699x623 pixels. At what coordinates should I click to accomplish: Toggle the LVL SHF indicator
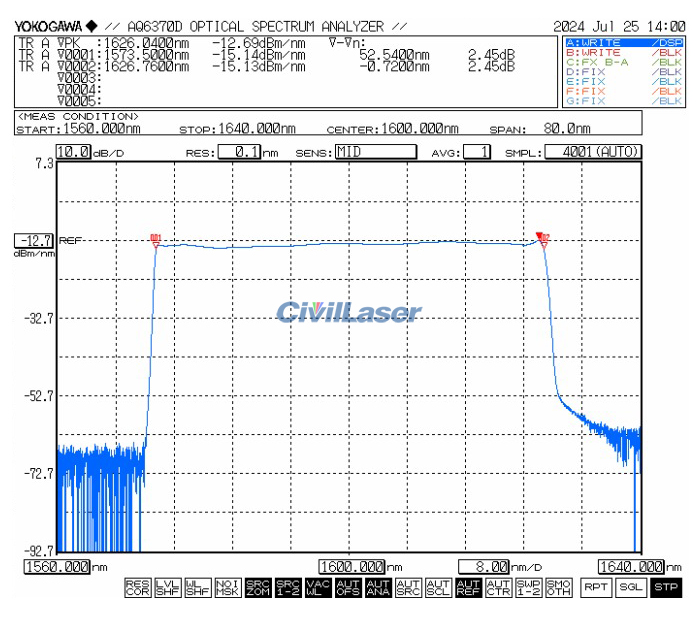pos(168,587)
